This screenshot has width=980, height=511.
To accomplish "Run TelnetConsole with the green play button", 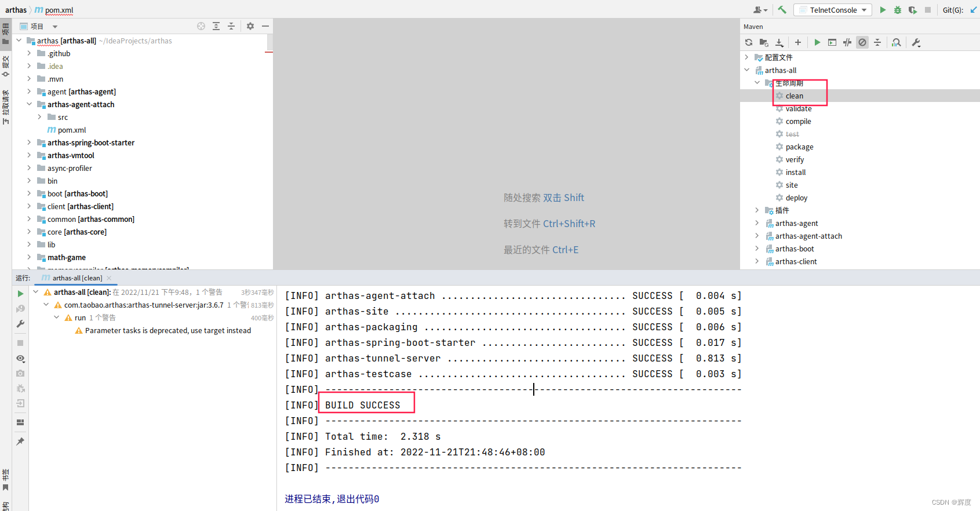I will [x=883, y=10].
